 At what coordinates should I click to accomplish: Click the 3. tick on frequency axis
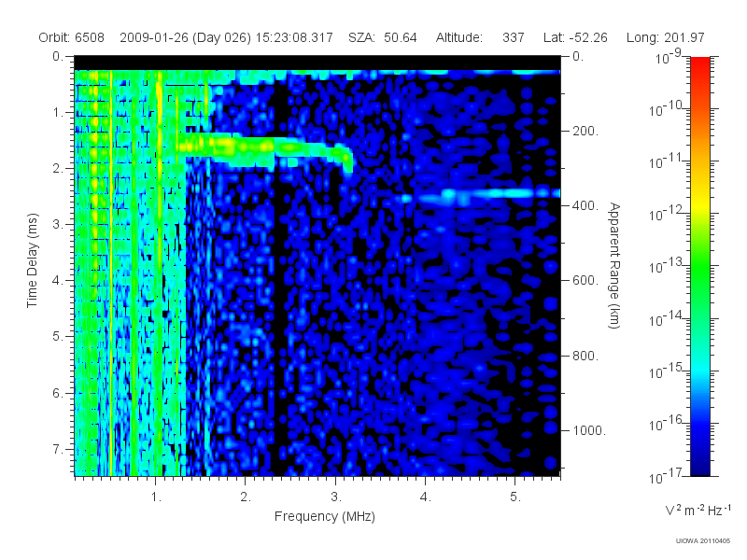(336, 497)
